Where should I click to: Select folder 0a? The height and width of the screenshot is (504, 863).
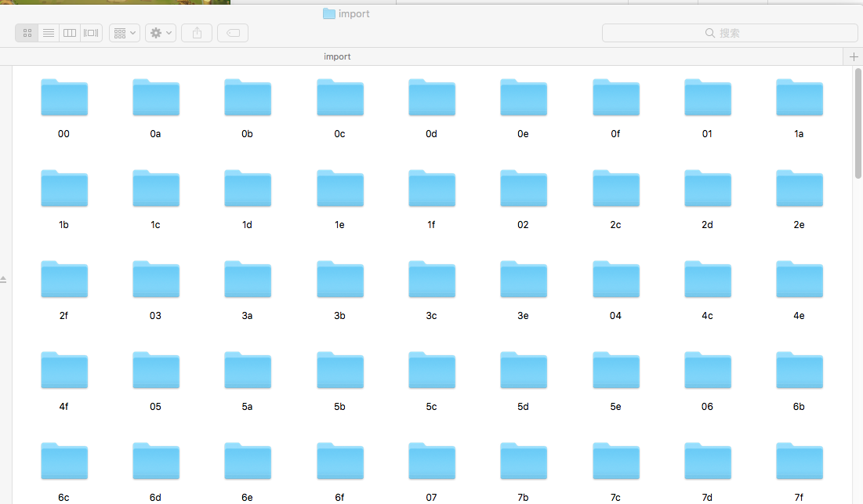tap(156, 97)
